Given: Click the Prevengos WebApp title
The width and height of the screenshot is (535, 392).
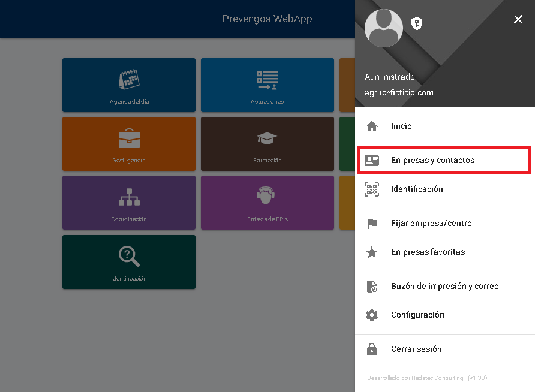Looking at the screenshot, I should [267, 19].
